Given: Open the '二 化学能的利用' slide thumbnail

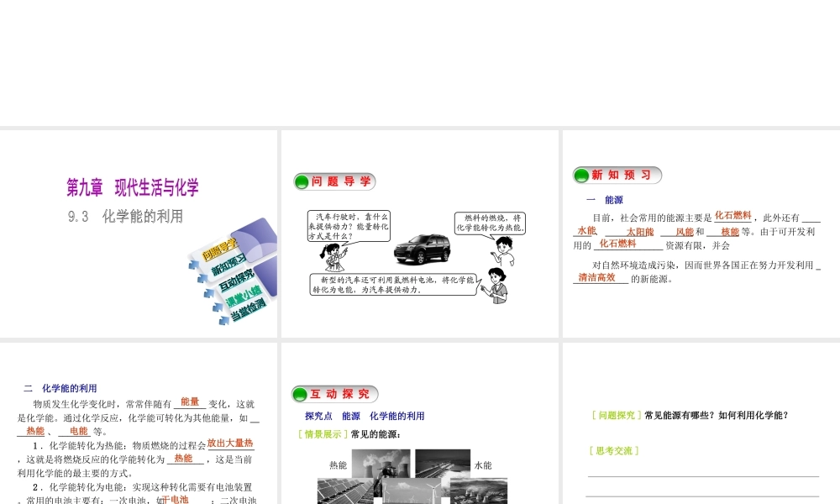Looking at the screenshot, I should click(139, 423).
